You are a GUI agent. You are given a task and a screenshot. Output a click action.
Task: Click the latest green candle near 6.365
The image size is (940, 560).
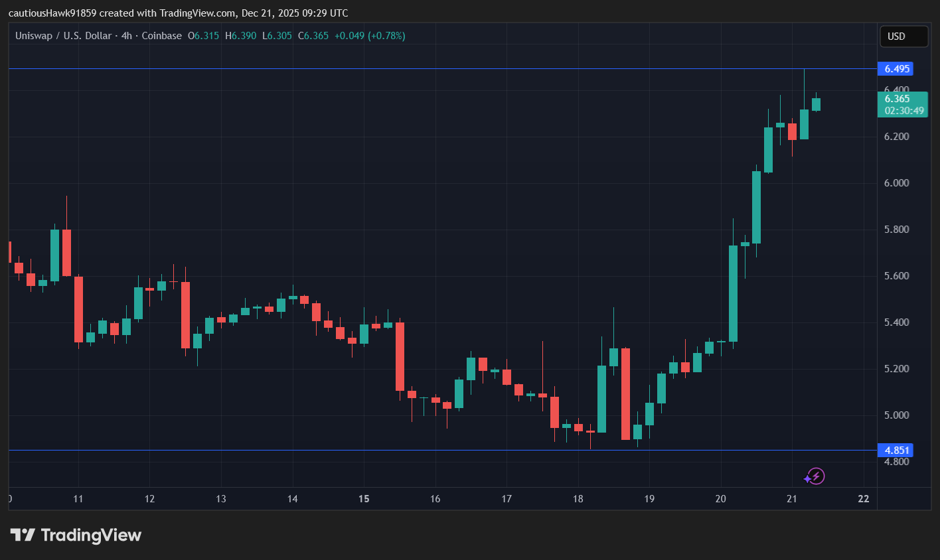click(x=816, y=104)
